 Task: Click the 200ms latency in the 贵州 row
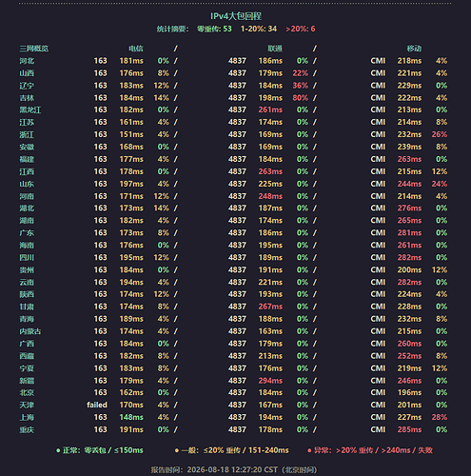coord(409,269)
